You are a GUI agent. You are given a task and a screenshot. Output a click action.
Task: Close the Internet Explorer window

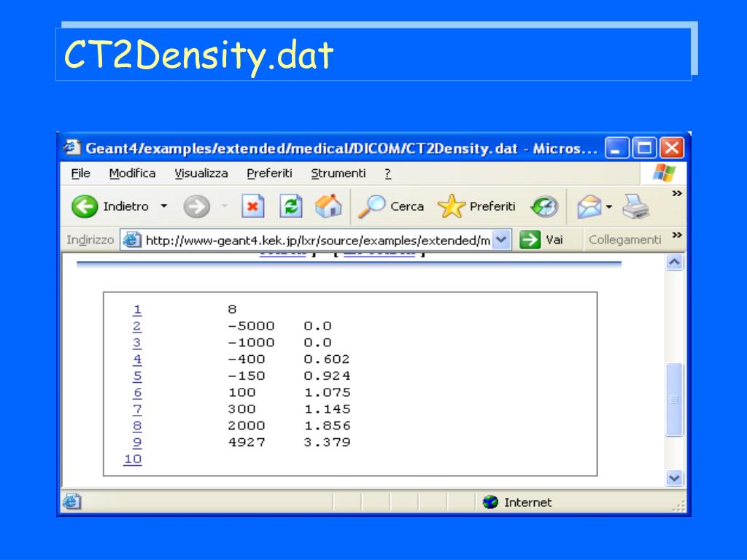click(672, 148)
